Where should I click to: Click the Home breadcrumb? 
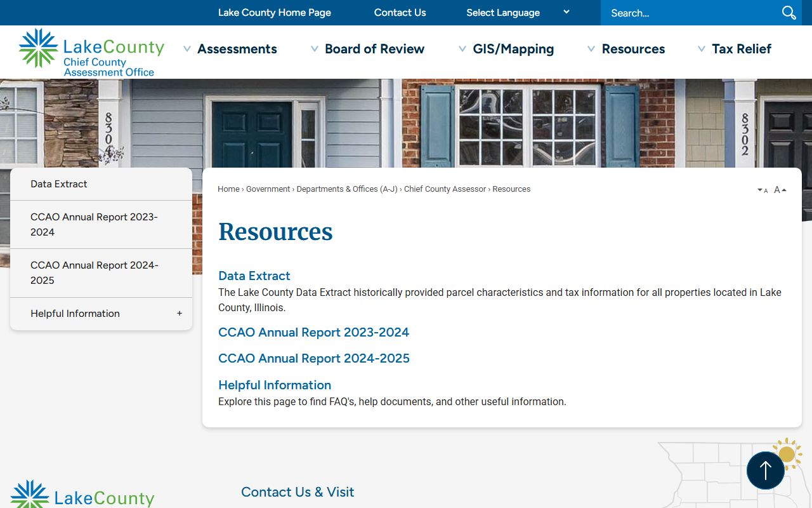(x=228, y=189)
